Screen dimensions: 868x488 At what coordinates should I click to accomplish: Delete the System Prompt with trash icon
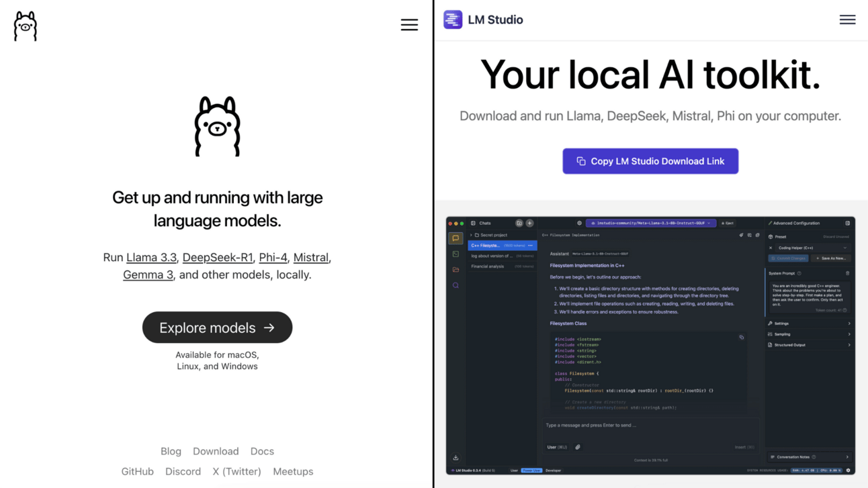(x=847, y=273)
